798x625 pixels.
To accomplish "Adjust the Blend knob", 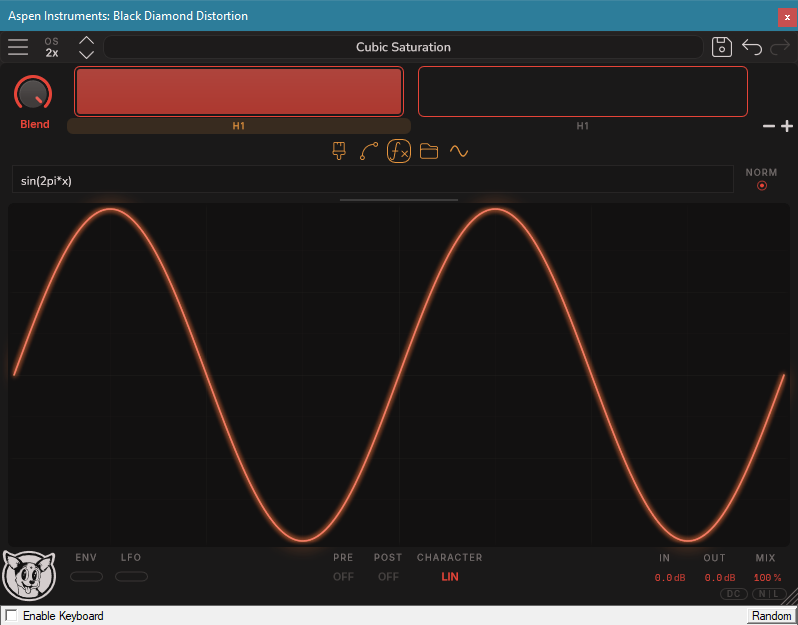I will pyautogui.click(x=33, y=93).
